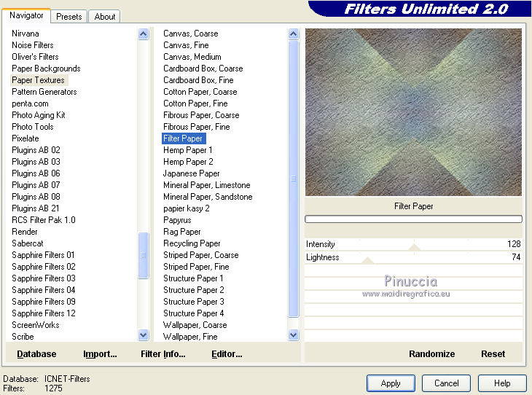Select Scribe category
The height and width of the screenshot is (395, 532).
[23, 337]
